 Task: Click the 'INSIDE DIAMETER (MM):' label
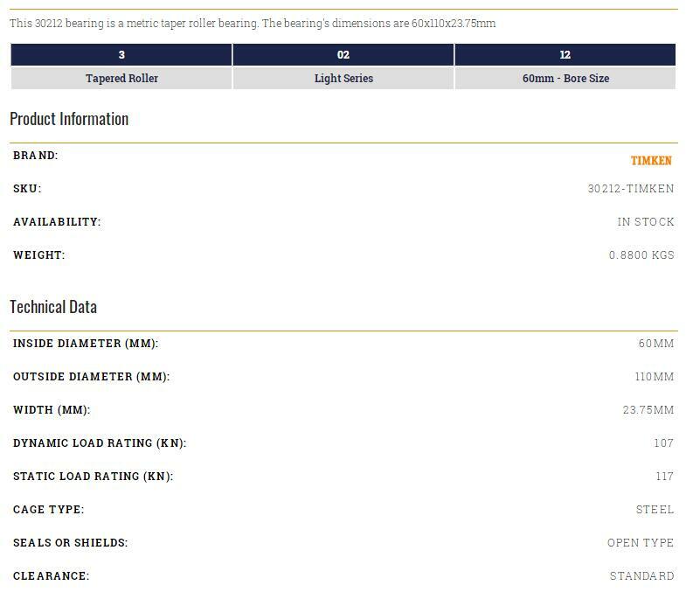(x=86, y=344)
